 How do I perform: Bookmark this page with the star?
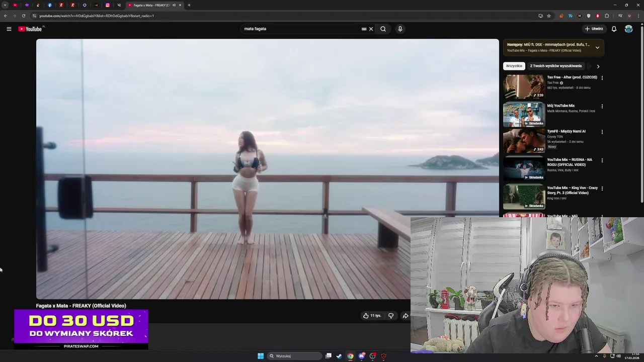[549, 16]
